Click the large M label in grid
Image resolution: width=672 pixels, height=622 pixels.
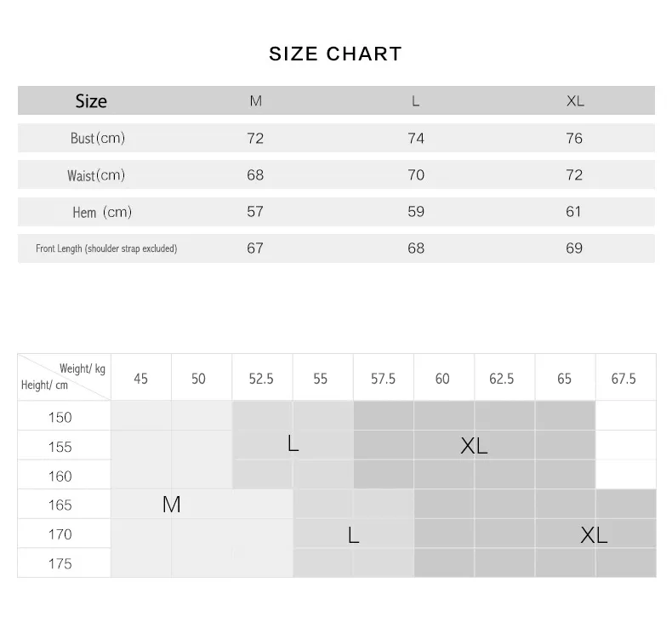tap(172, 505)
